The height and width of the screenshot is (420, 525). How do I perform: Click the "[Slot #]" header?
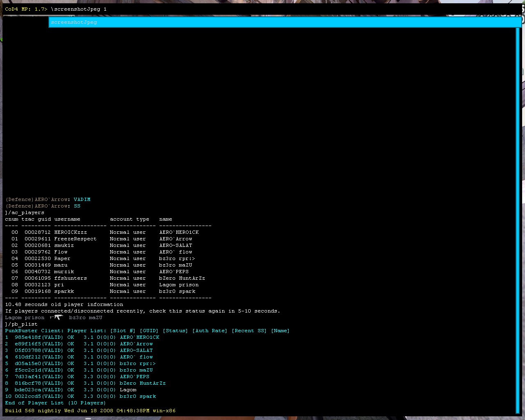(x=123, y=331)
